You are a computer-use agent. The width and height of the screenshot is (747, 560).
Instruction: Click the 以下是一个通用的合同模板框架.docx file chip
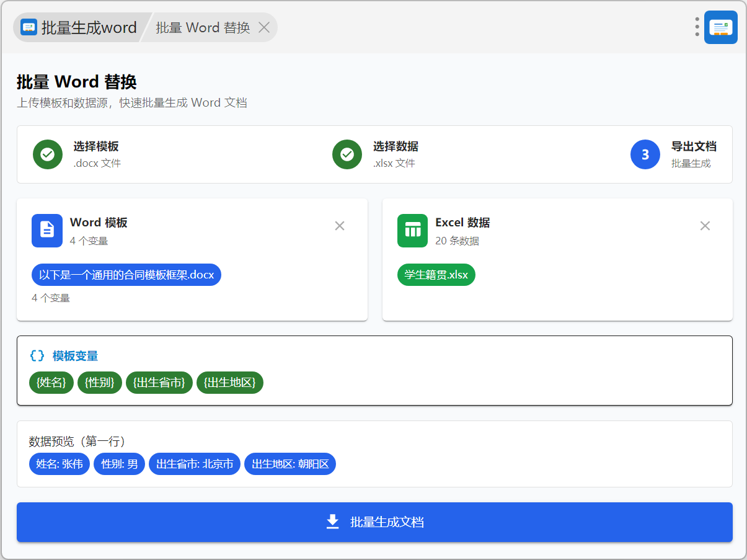click(126, 275)
